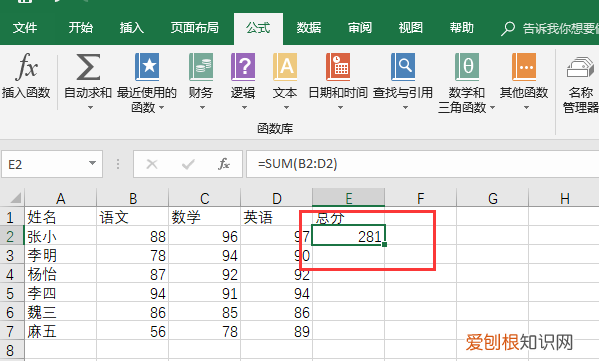Screen dimensions: 599x361
Task: Select column H header
Action: [x=564, y=198]
